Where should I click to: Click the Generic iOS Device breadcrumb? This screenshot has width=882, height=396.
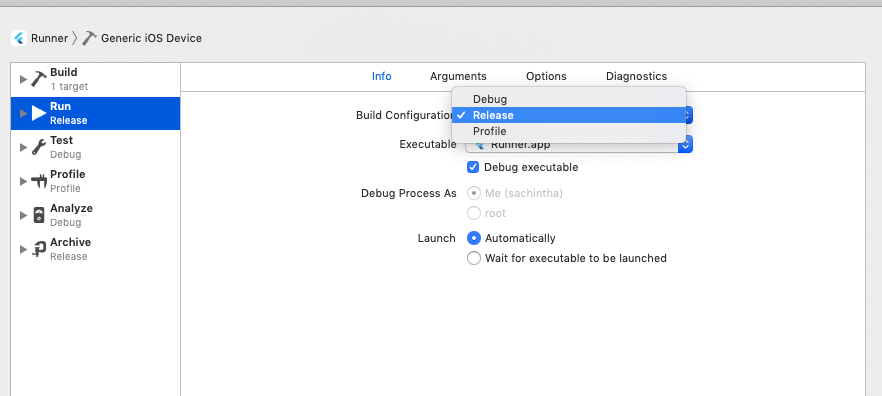pyautogui.click(x=151, y=38)
